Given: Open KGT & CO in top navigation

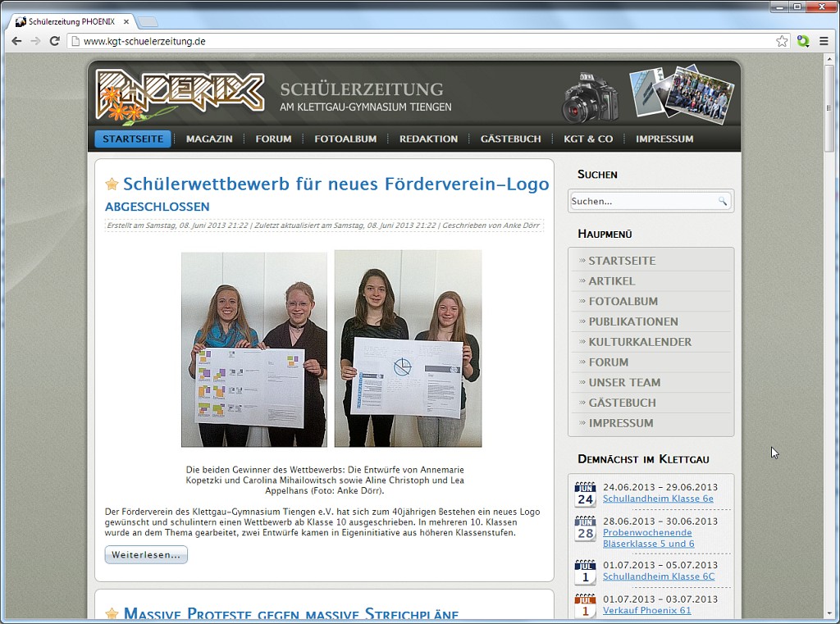Looking at the screenshot, I should tap(588, 139).
